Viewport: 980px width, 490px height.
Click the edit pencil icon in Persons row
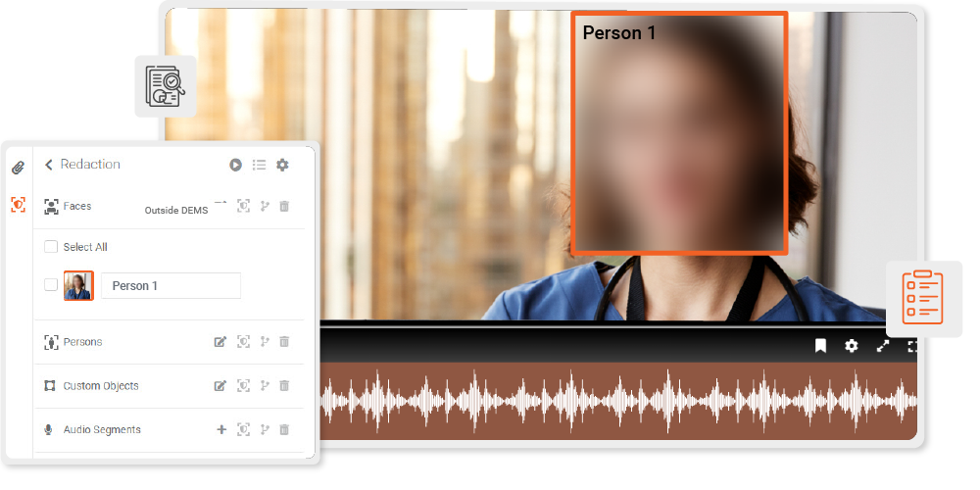tap(220, 342)
